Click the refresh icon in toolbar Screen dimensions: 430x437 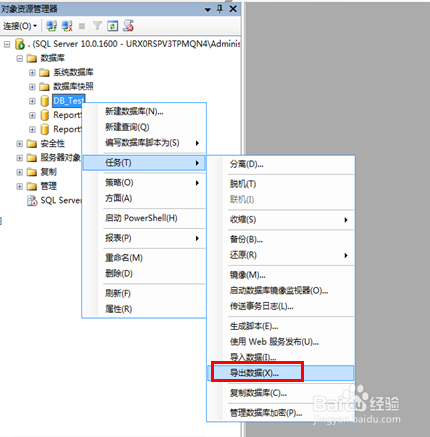(x=113, y=26)
